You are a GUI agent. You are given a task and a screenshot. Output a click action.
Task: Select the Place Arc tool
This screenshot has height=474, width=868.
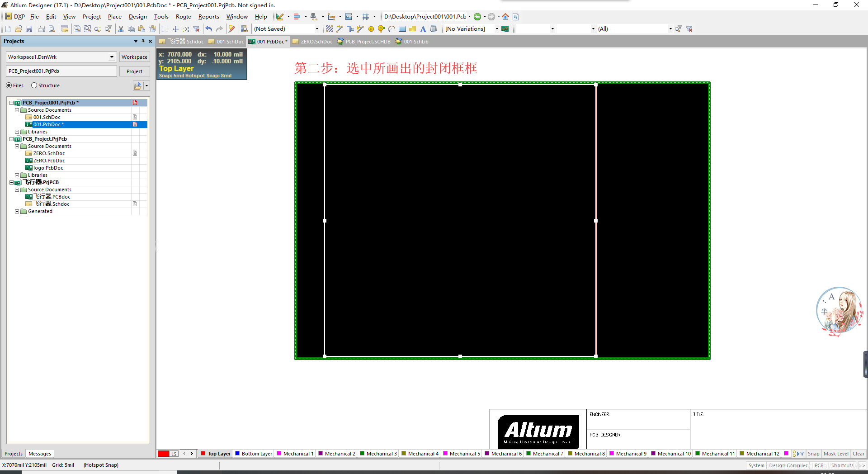click(392, 29)
